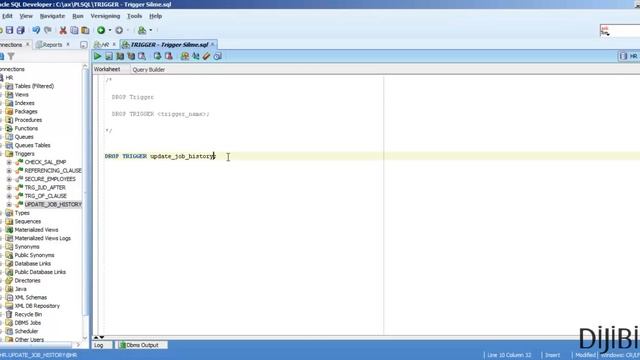Click the filter funnel icon in Connections panel
The image size is (640, 360).
[x=11, y=56]
